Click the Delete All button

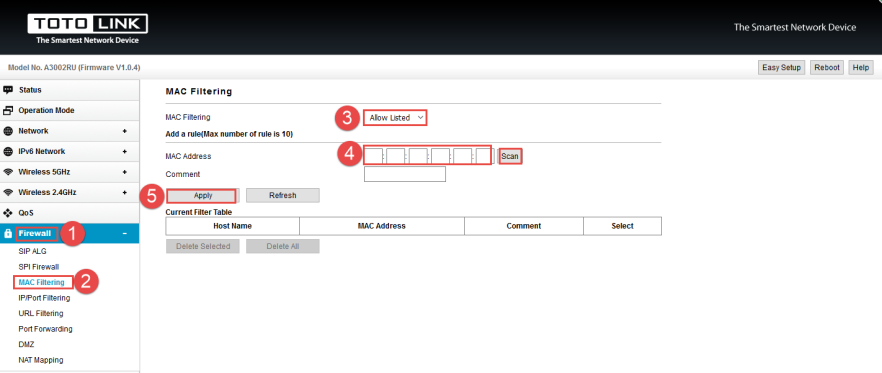[x=283, y=246]
